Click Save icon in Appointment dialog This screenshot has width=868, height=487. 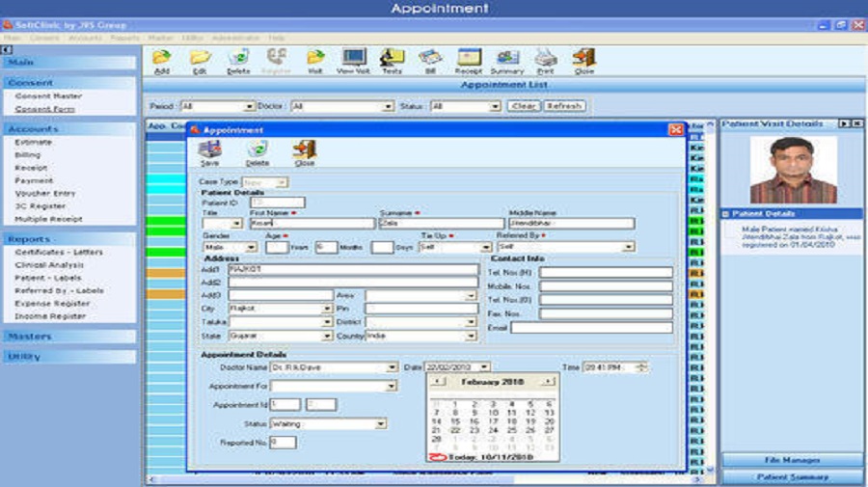209,152
